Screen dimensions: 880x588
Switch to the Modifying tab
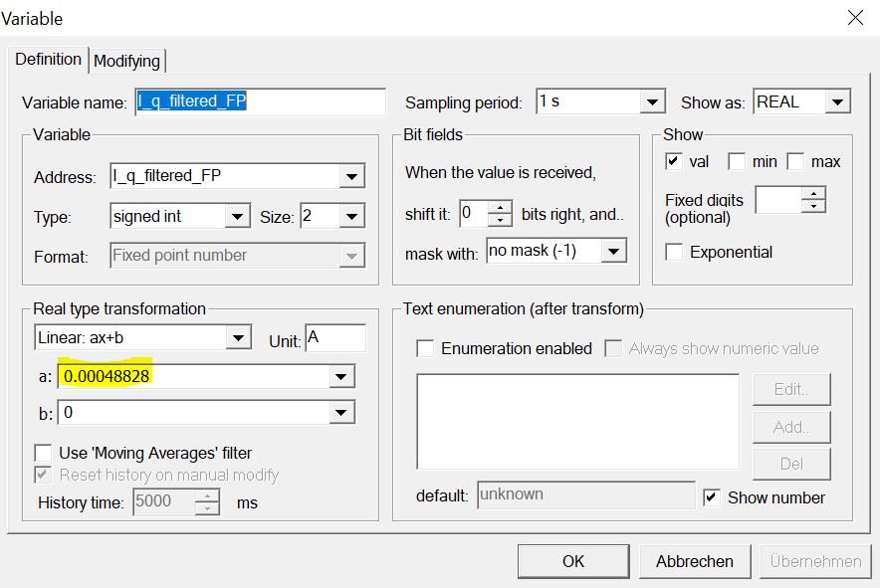(126, 61)
